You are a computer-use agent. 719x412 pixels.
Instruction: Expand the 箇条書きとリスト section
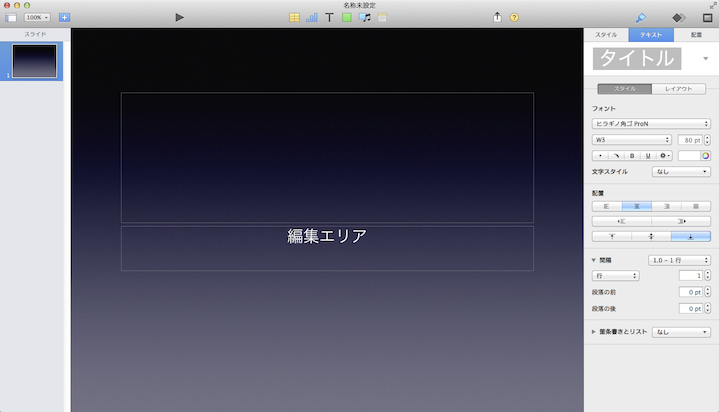click(594, 332)
